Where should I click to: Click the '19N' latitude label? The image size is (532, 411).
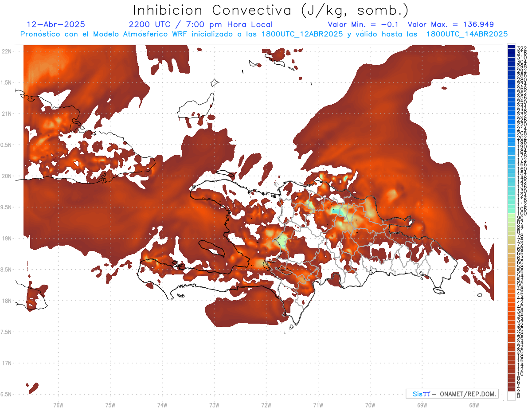coord(8,239)
